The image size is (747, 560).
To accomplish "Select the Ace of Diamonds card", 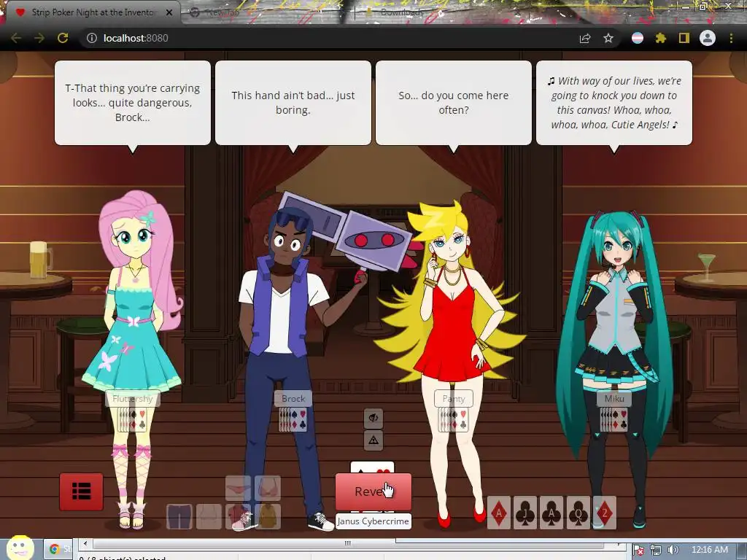I will click(499, 513).
